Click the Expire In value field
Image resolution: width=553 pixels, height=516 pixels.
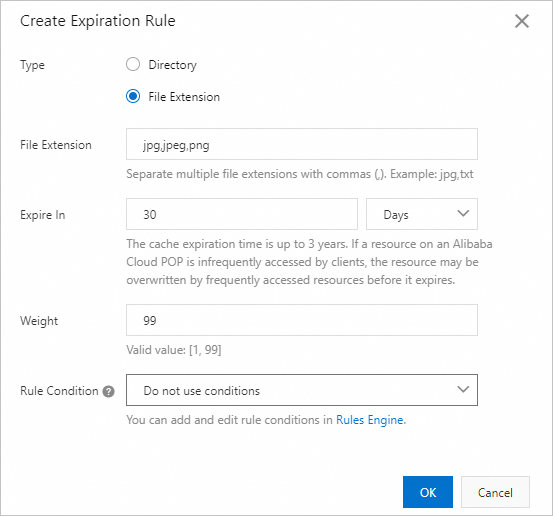[x=242, y=214]
